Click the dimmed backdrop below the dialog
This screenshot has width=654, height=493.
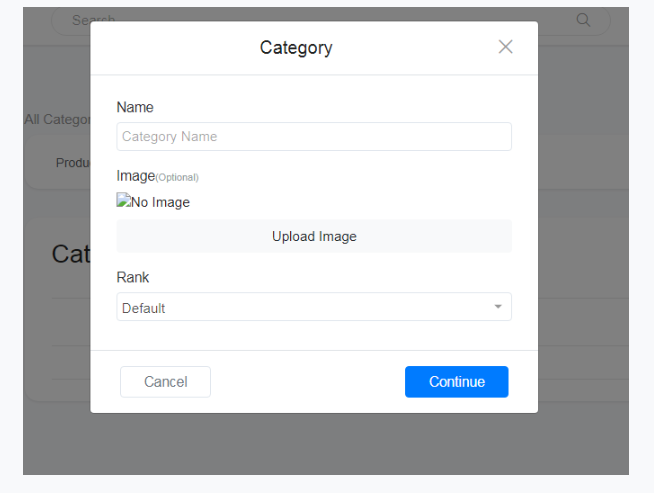click(325, 445)
